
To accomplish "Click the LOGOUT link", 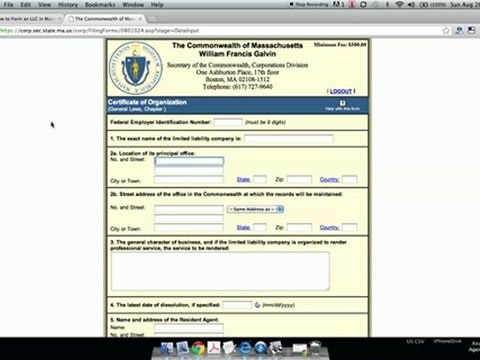I will [x=341, y=91].
